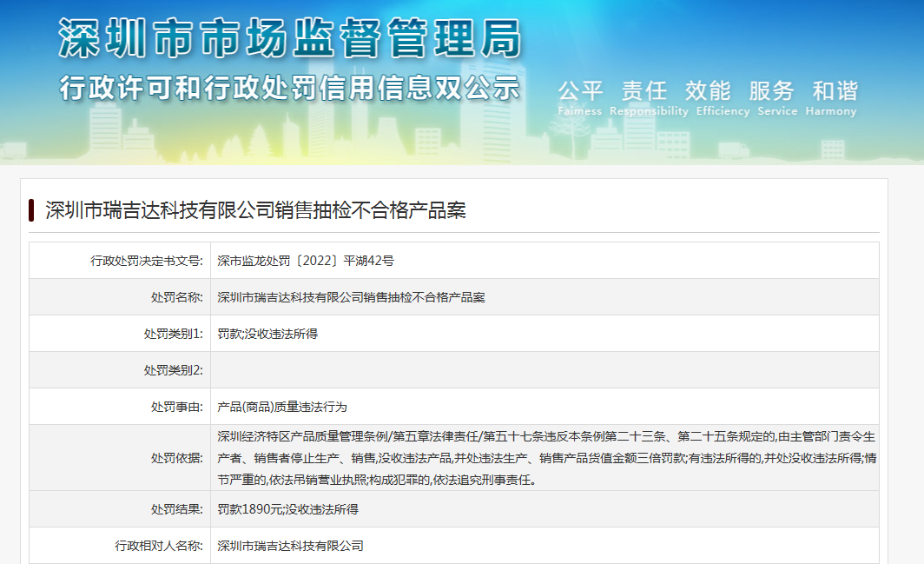Click the label 处罚名称:
924x564 pixels.
pos(177,297)
